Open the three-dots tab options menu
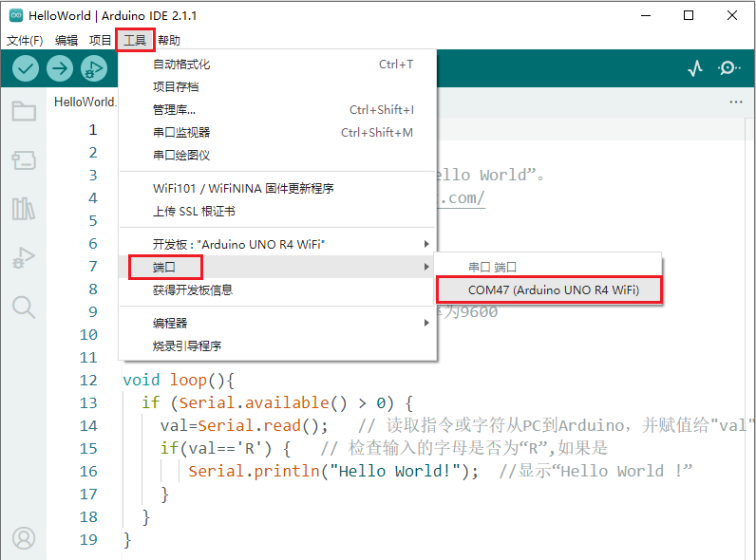Screen dimensions: 756x560 tap(736, 102)
